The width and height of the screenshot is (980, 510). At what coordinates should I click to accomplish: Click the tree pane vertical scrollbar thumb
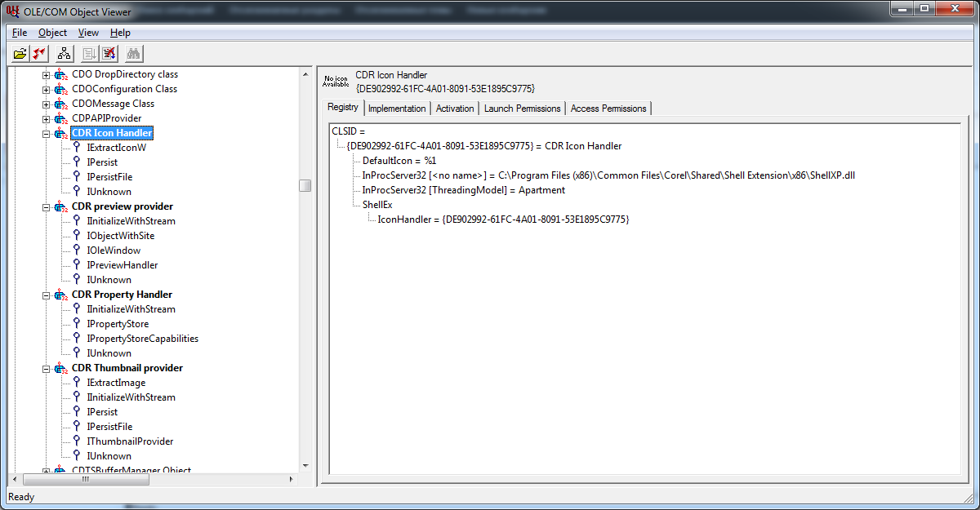pyautogui.click(x=305, y=185)
